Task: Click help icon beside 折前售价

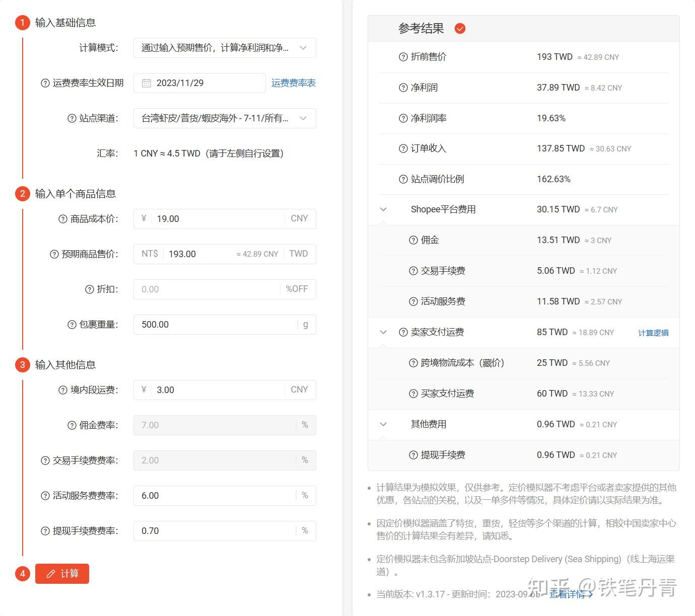Action: click(x=403, y=57)
